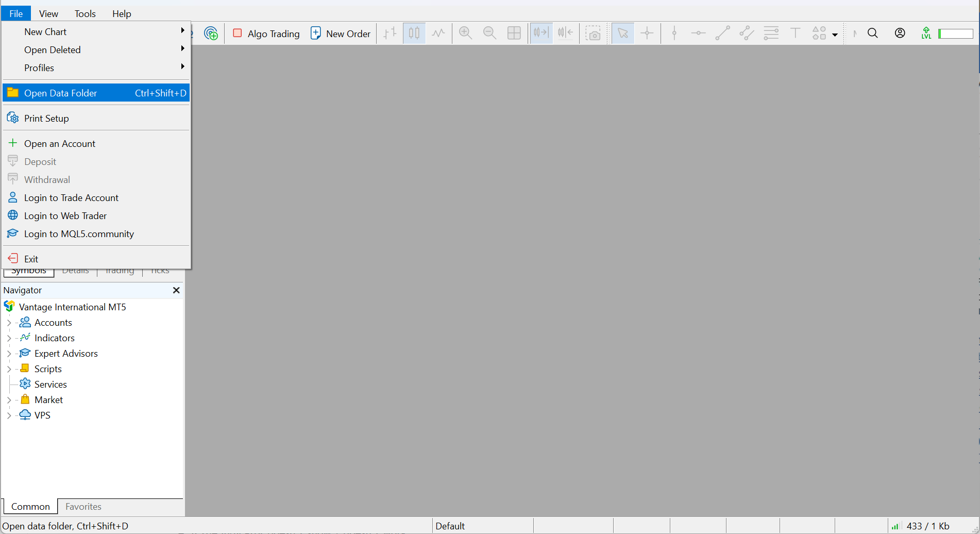Select Print Setup from File menu

click(96, 119)
